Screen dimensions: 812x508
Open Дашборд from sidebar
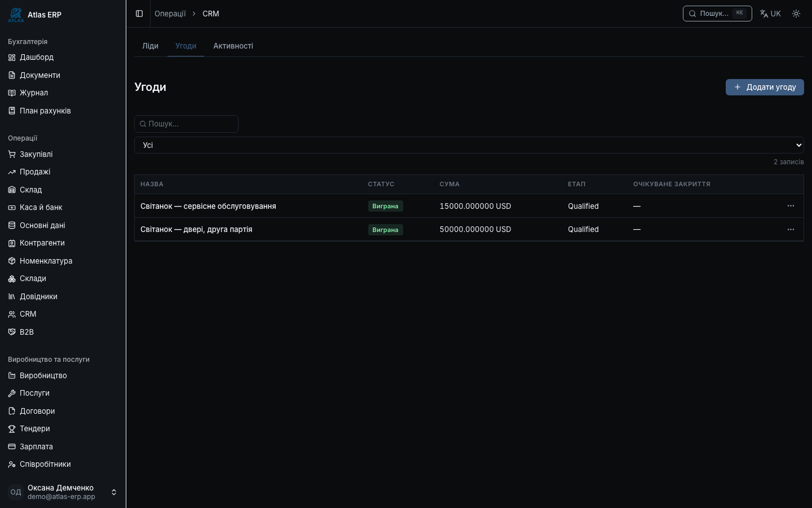pyautogui.click(x=63, y=57)
